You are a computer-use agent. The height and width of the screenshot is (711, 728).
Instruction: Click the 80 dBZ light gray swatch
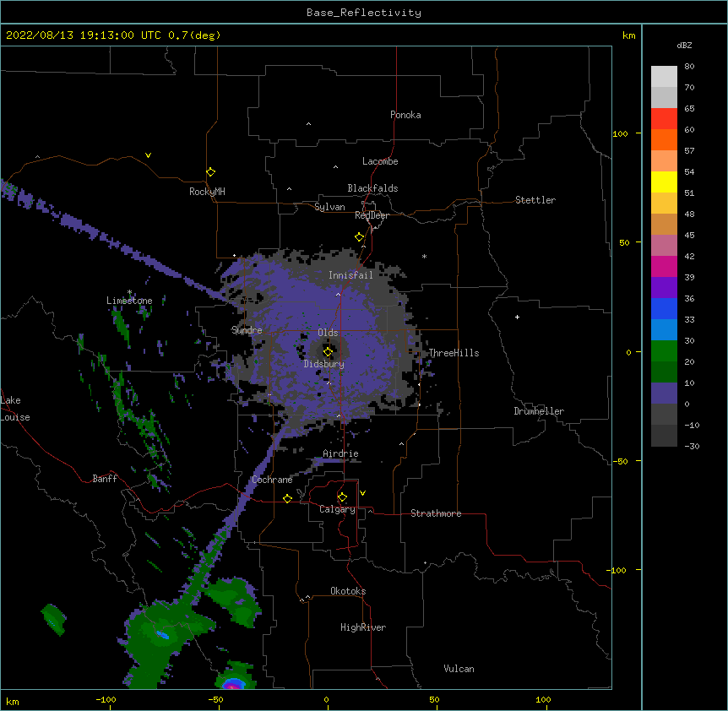[664, 77]
